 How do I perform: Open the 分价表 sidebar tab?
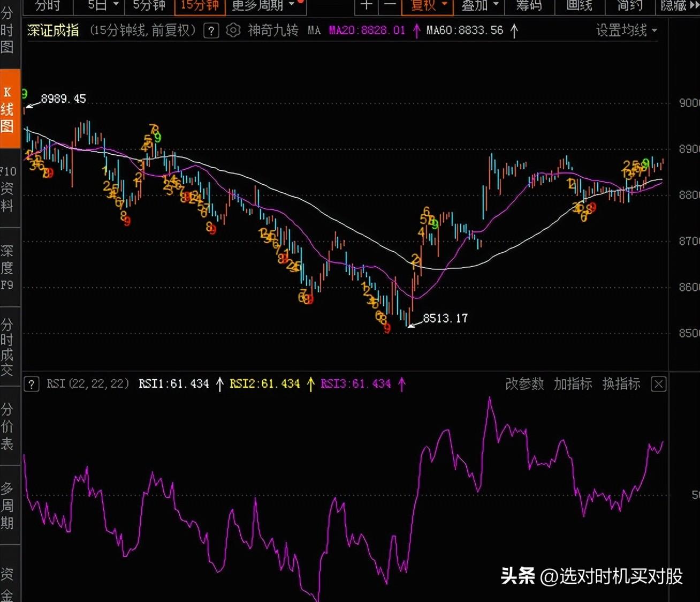coord(7,426)
